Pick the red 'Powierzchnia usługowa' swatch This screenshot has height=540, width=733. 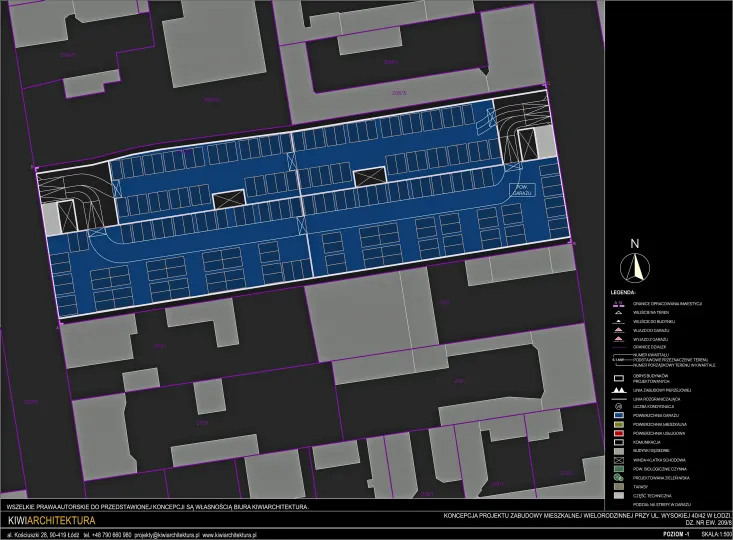point(618,432)
